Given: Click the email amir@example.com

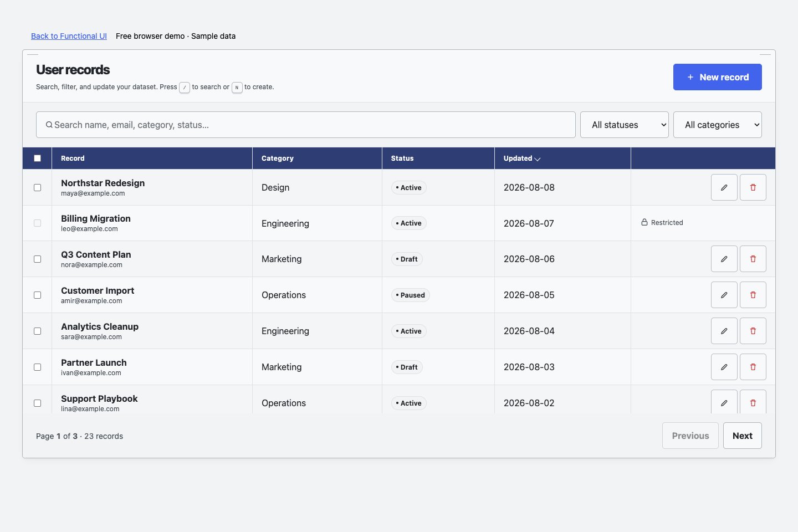Looking at the screenshot, I should [x=91, y=301].
